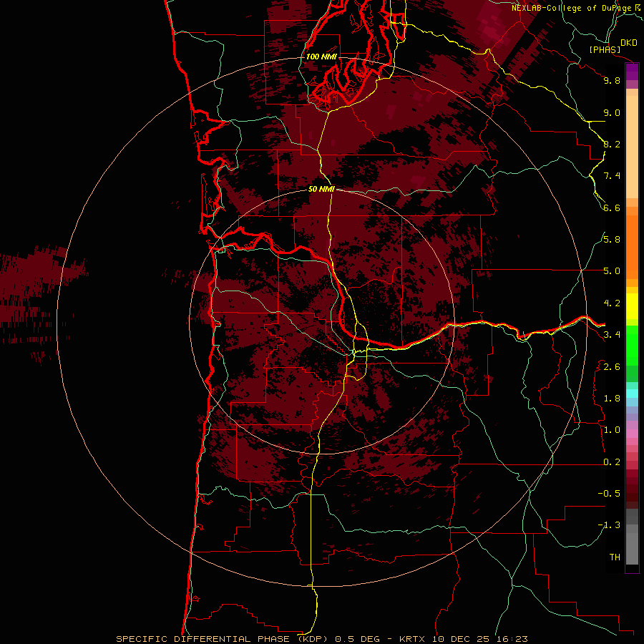Click the TH label on the scale

coord(615,557)
